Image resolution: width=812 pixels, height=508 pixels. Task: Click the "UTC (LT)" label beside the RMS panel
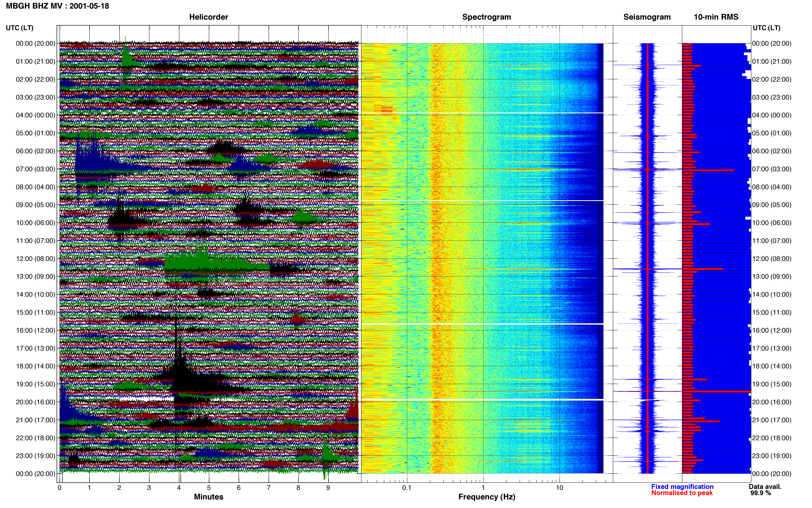coord(766,28)
